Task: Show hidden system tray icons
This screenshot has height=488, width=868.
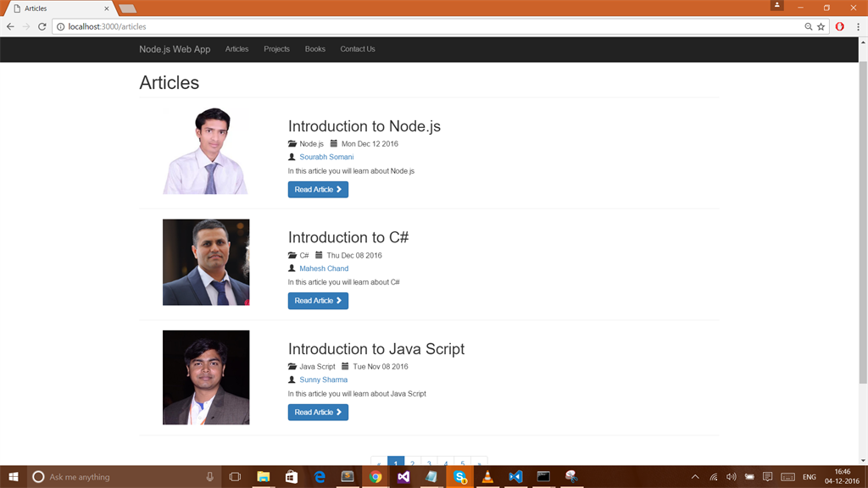Action: click(x=695, y=477)
